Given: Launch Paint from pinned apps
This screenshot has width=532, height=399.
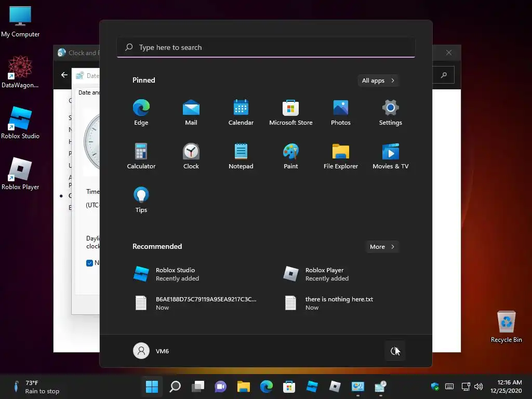Looking at the screenshot, I should [x=291, y=156].
